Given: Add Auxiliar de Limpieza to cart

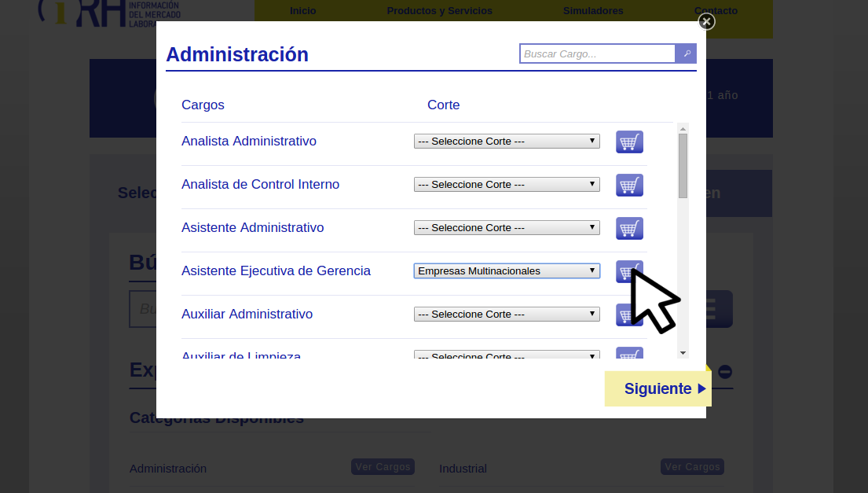Looking at the screenshot, I should point(629,353).
